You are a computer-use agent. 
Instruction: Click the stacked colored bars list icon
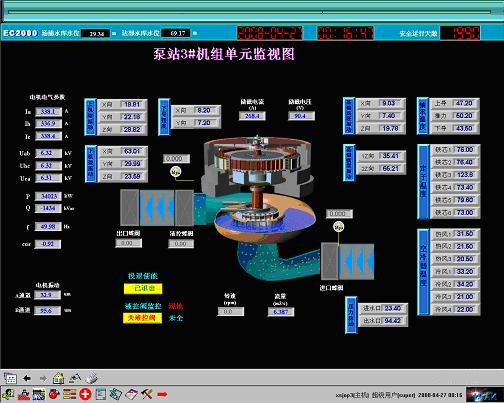tap(70, 394)
